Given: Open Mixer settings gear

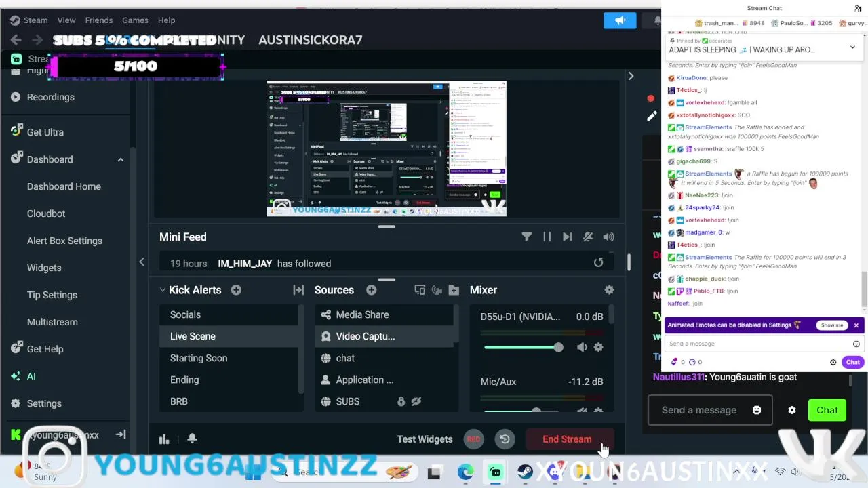Looking at the screenshot, I should pos(609,290).
